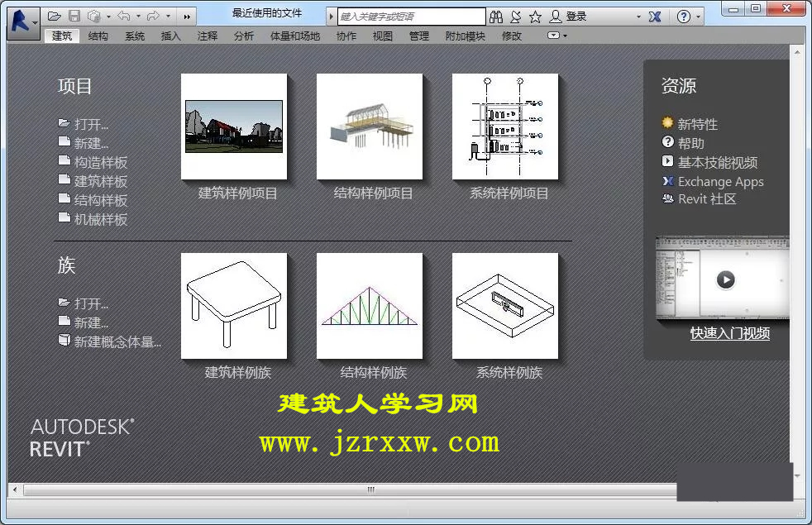Expand the Redo history dropdown arrow

(169, 17)
